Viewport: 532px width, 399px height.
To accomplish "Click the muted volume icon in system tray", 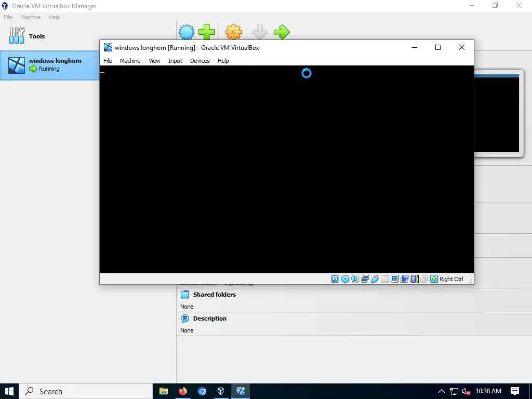I will (x=466, y=391).
